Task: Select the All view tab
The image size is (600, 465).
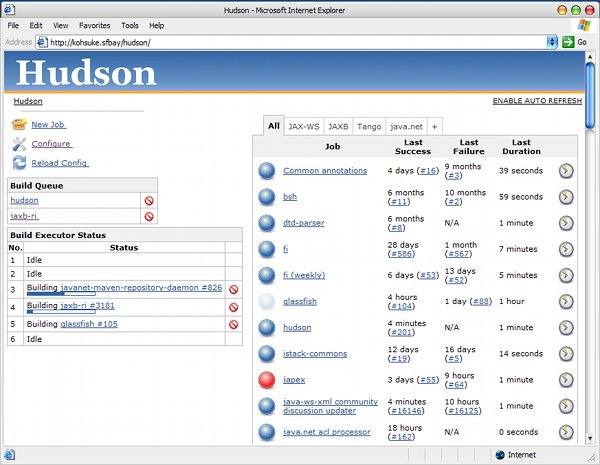Action: (x=274, y=126)
